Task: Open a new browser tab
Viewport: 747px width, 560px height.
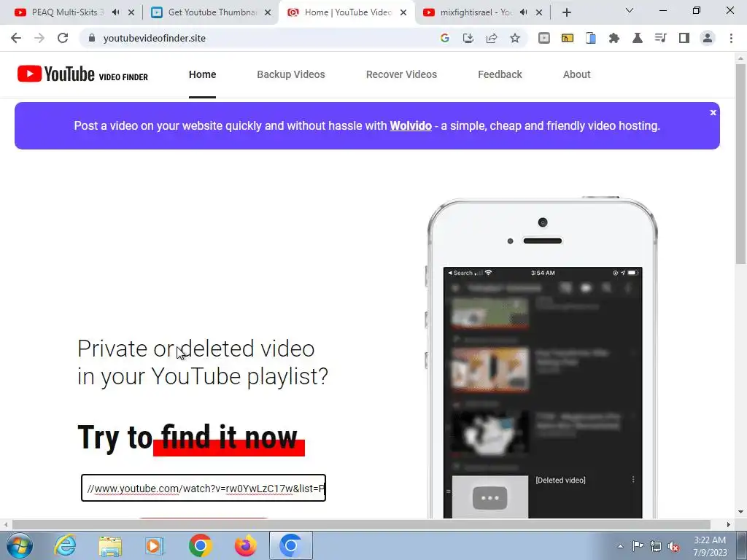Action: (x=566, y=12)
